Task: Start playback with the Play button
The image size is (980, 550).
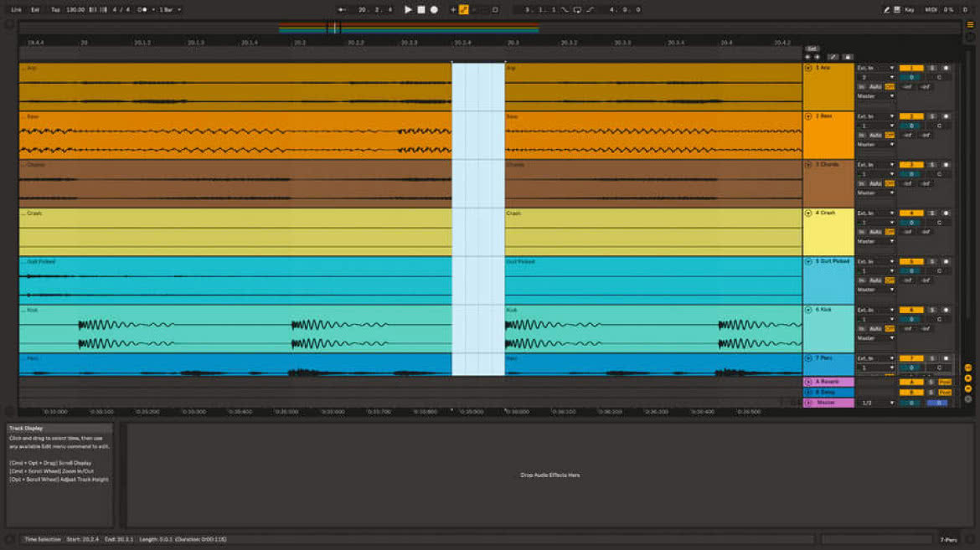Action: click(408, 9)
